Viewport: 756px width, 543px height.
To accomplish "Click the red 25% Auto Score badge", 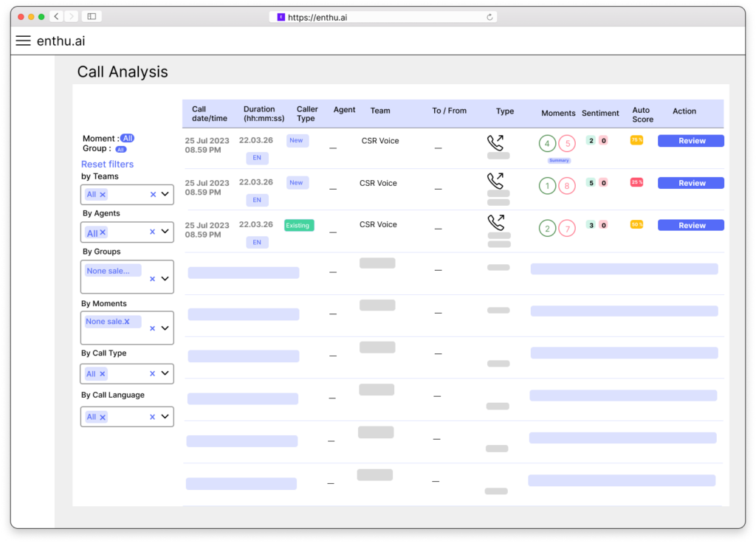I will 636,182.
